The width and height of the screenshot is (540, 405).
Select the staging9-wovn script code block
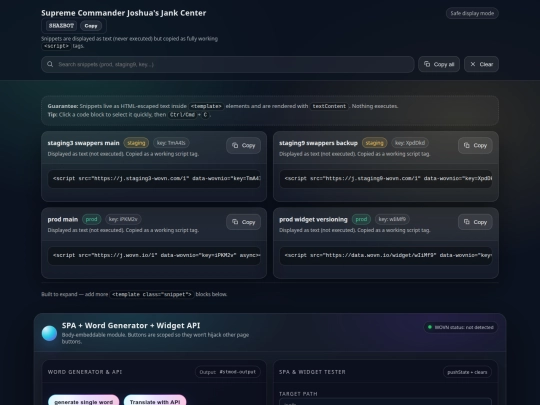click(x=386, y=178)
